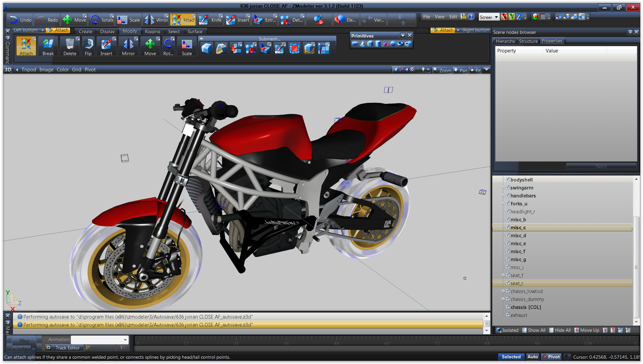The height and width of the screenshot is (364, 643).
Task: Click the Redo tool in the top toolbar
Action: pos(47,20)
